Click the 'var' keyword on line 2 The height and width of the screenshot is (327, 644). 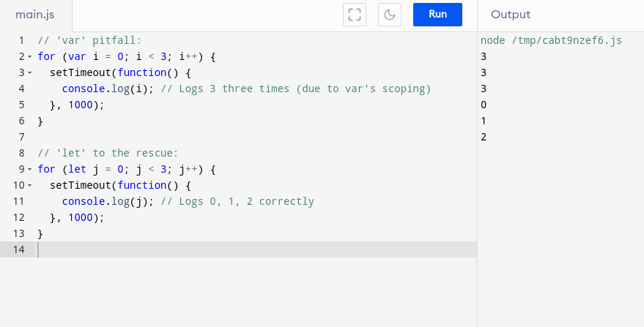[77, 56]
